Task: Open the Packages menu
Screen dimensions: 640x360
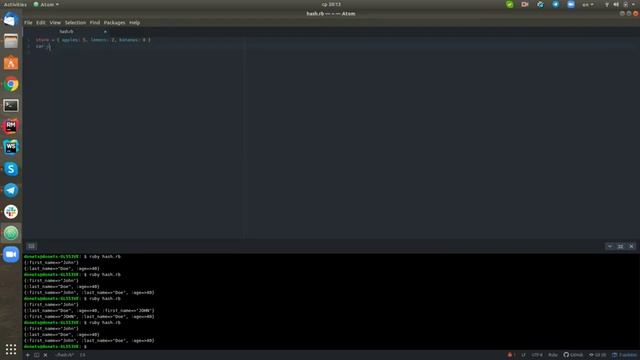Action: coord(114,22)
